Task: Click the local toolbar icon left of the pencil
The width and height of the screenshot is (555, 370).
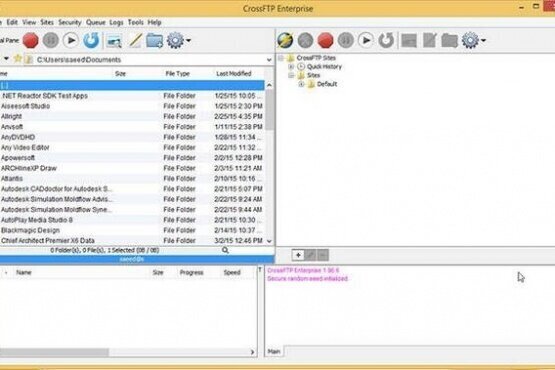Action: point(114,41)
